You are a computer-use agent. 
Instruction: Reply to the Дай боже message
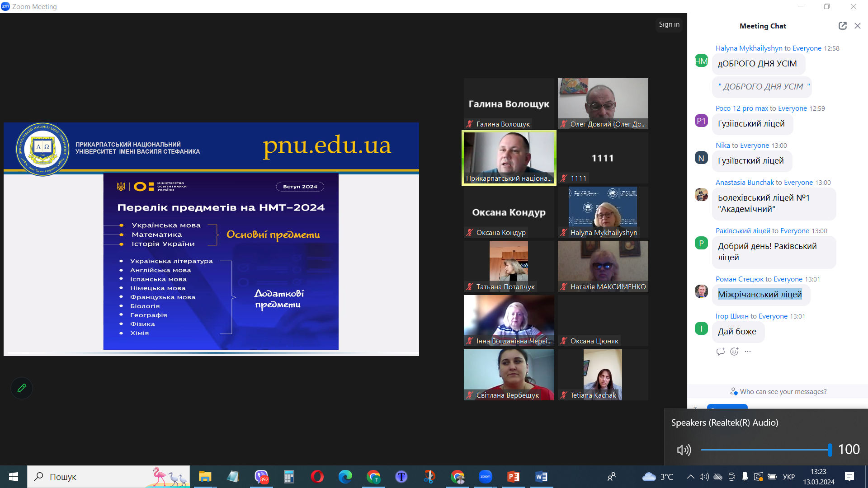720,352
